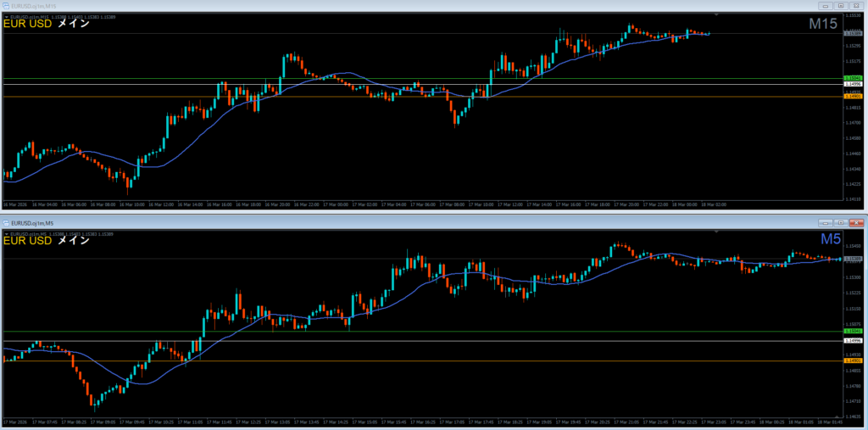Select the white 1.14996 price label on M5 chart
The image size is (868, 430).
(853, 340)
